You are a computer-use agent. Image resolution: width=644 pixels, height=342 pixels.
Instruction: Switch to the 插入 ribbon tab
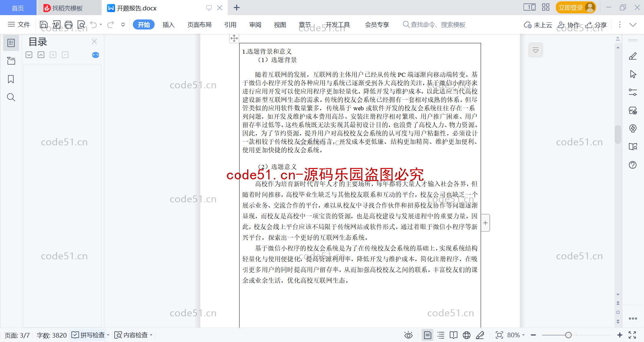tap(168, 24)
